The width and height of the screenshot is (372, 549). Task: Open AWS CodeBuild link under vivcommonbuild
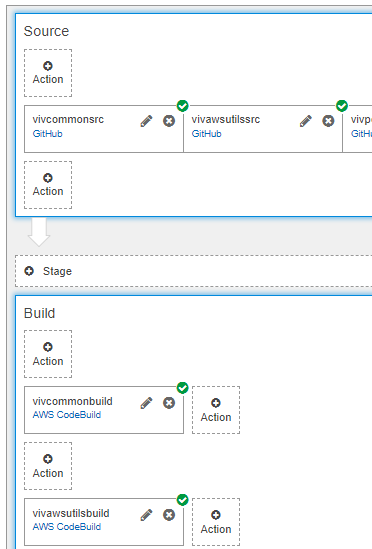(x=67, y=415)
